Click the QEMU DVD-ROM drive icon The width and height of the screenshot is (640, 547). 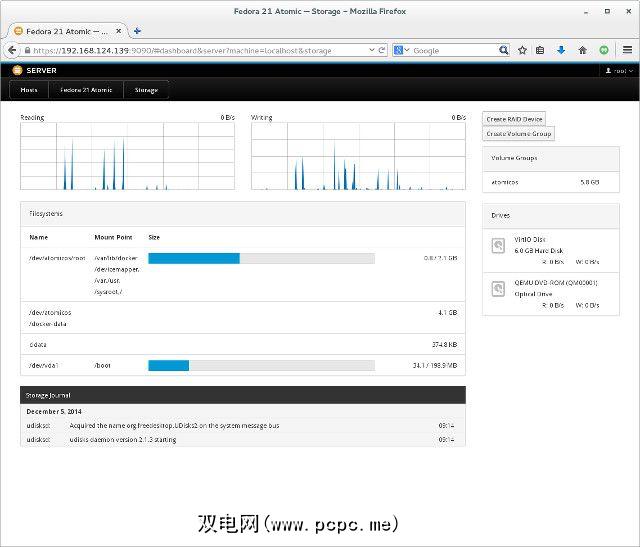click(x=498, y=288)
